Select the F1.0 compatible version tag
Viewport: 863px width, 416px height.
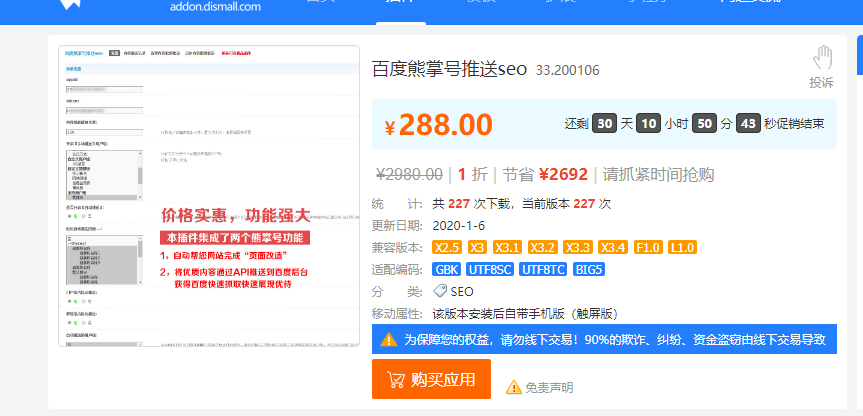click(x=647, y=247)
